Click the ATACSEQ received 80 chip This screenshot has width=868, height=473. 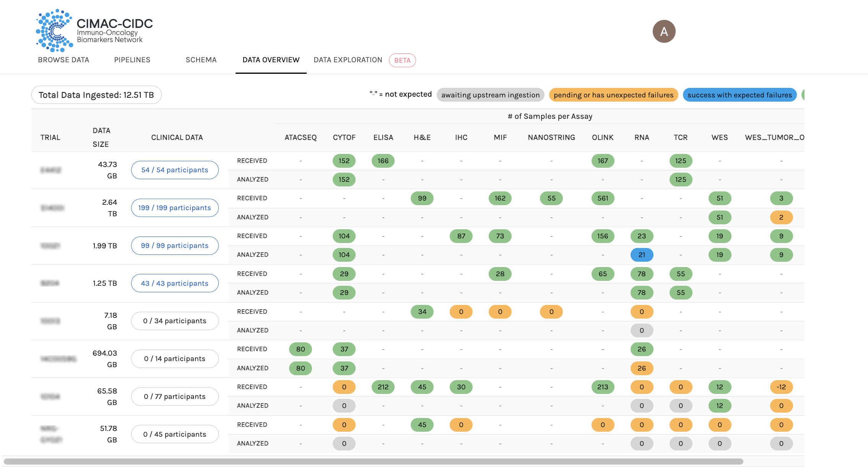coord(301,349)
